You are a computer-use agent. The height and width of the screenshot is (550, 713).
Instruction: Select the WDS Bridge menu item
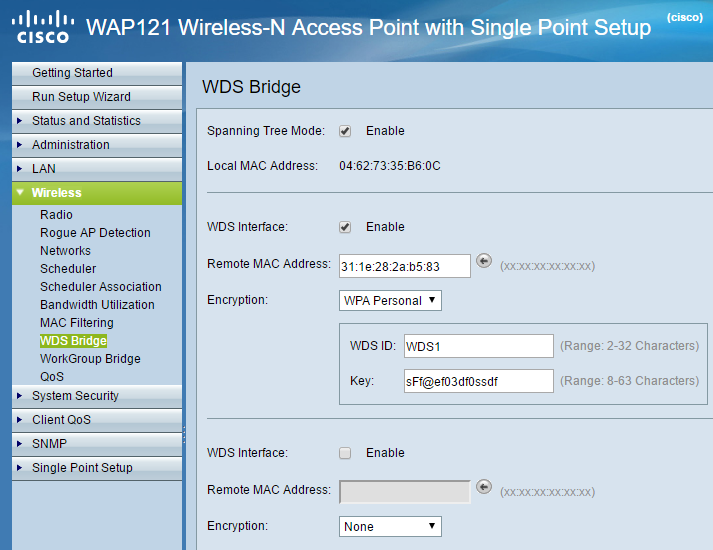[73, 341]
